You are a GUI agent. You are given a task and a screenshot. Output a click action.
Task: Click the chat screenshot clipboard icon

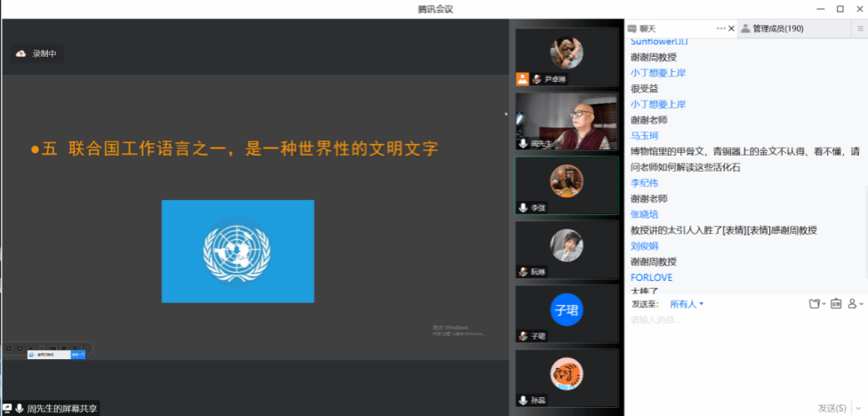(835, 304)
